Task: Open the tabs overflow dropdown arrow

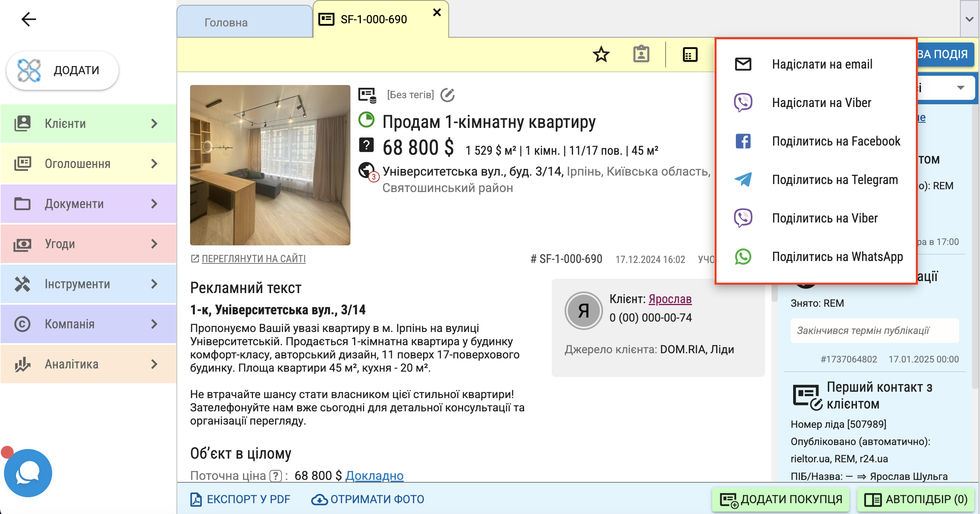Action: click(x=970, y=19)
